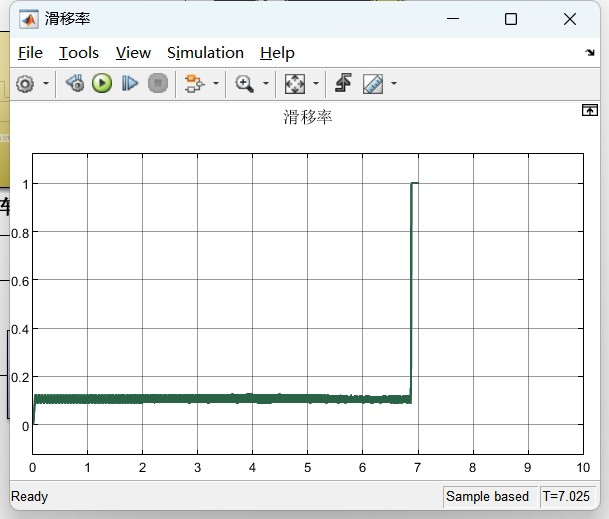609x519 pixels.
Task: Maximize the 滑移率 scope window
Action: pos(511,19)
